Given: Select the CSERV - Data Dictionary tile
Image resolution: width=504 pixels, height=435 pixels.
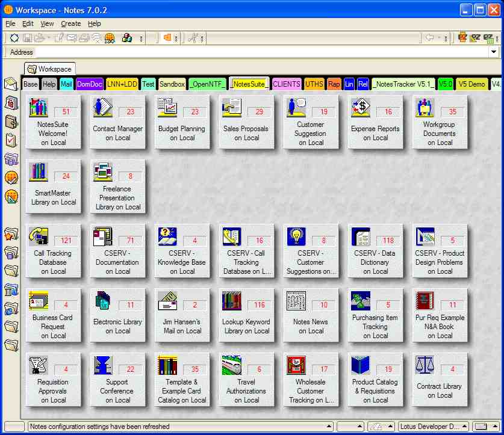Looking at the screenshot, I should [x=375, y=250].
